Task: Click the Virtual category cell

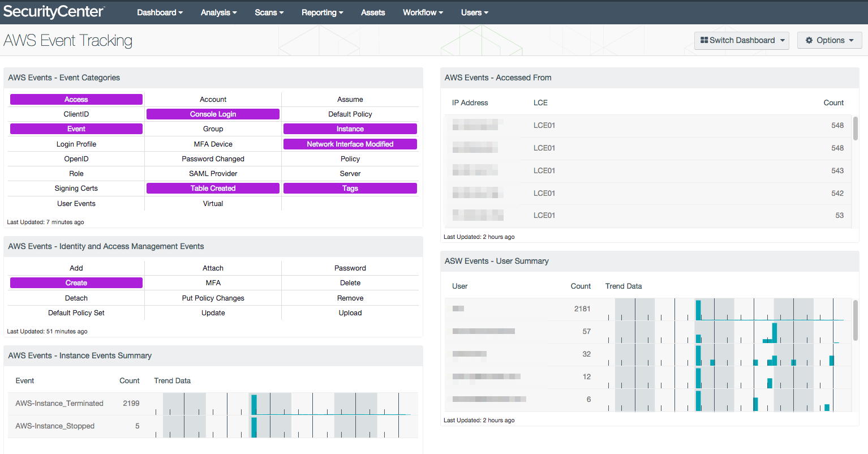Action: (x=213, y=204)
